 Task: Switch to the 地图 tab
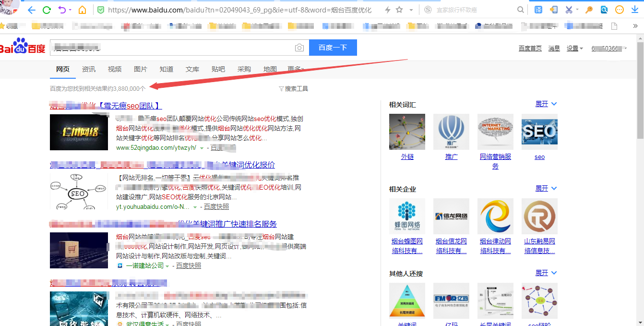coord(270,69)
